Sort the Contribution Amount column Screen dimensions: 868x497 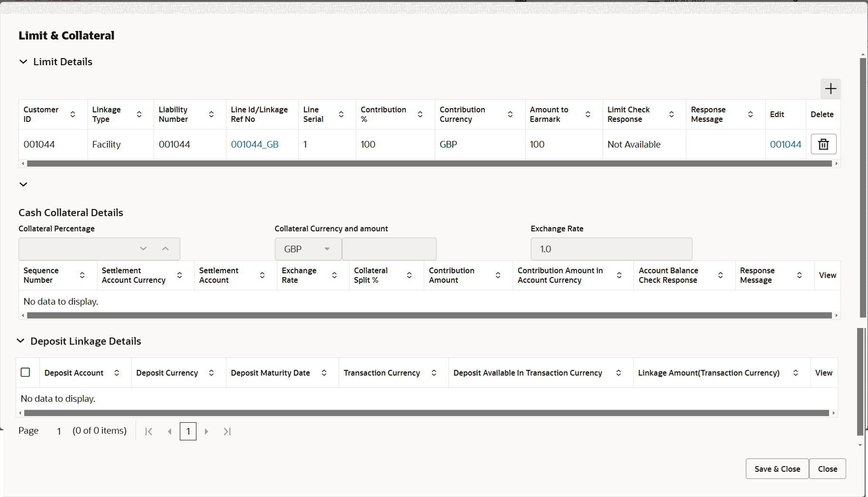tap(497, 275)
